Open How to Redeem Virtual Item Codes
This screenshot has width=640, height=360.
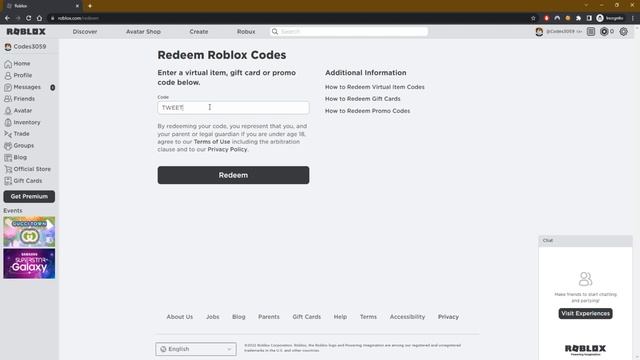pyautogui.click(x=375, y=87)
